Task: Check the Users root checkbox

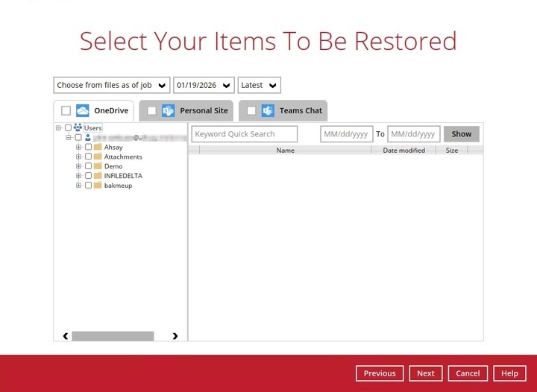Action: coord(68,127)
